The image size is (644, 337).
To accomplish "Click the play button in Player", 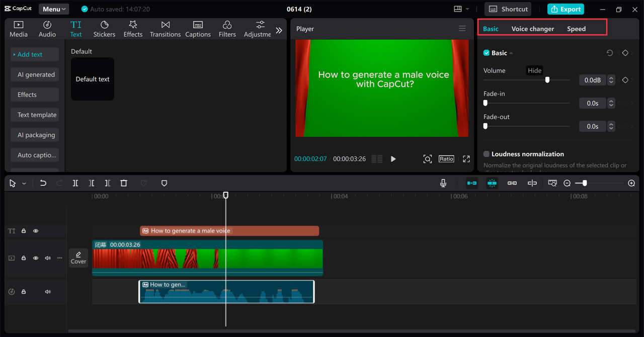I will 393,159.
